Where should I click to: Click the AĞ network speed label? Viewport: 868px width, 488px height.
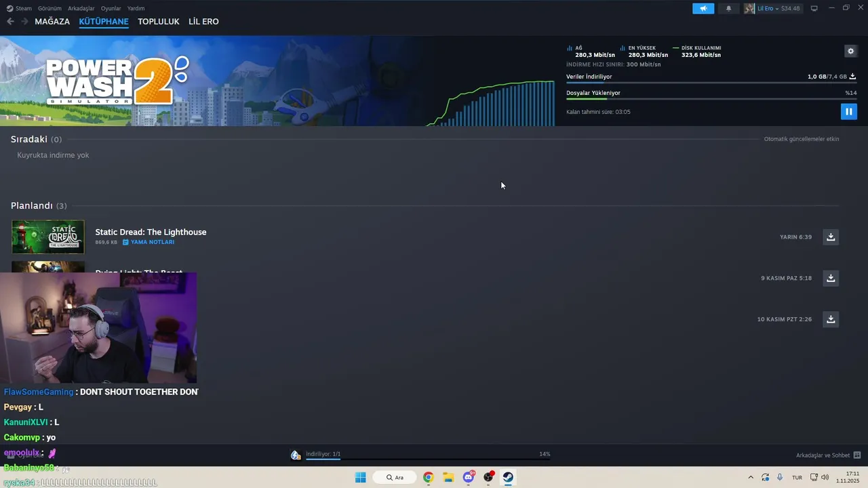coord(578,48)
